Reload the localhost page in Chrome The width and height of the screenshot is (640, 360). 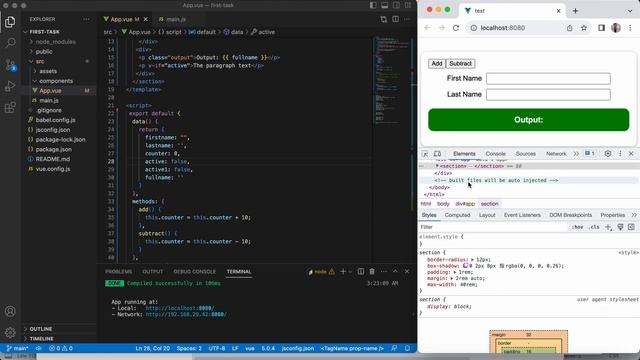pyautogui.click(x=456, y=28)
